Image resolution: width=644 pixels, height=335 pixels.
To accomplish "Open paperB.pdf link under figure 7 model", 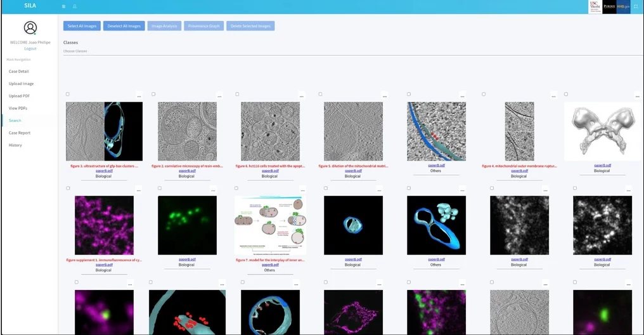I will [x=270, y=265].
